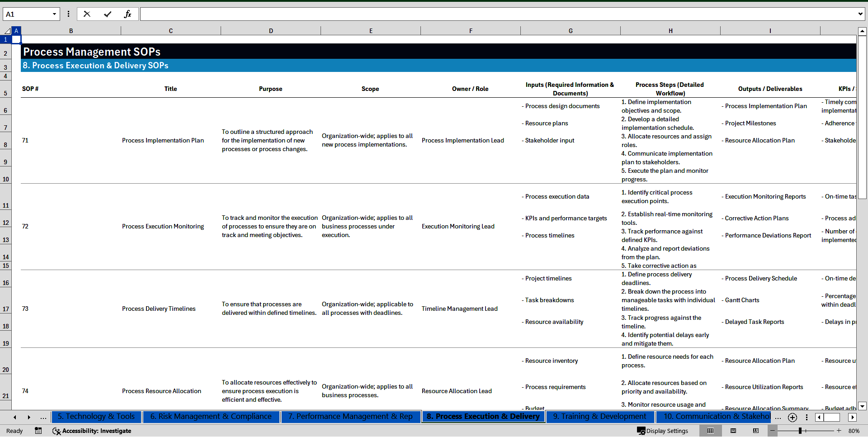Click the Enter checkmark in formula bar
Image resolution: width=868 pixels, height=437 pixels.
pyautogui.click(x=108, y=14)
